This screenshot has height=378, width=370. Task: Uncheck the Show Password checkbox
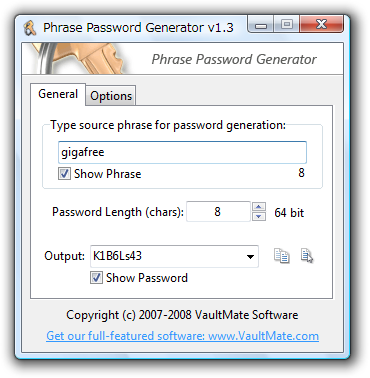pyautogui.click(x=96, y=278)
